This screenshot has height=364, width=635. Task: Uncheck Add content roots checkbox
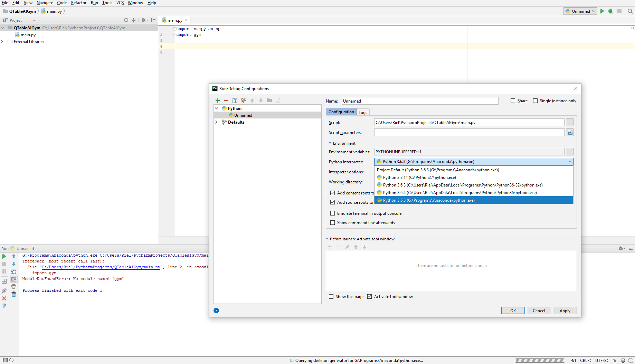point(332,193)
